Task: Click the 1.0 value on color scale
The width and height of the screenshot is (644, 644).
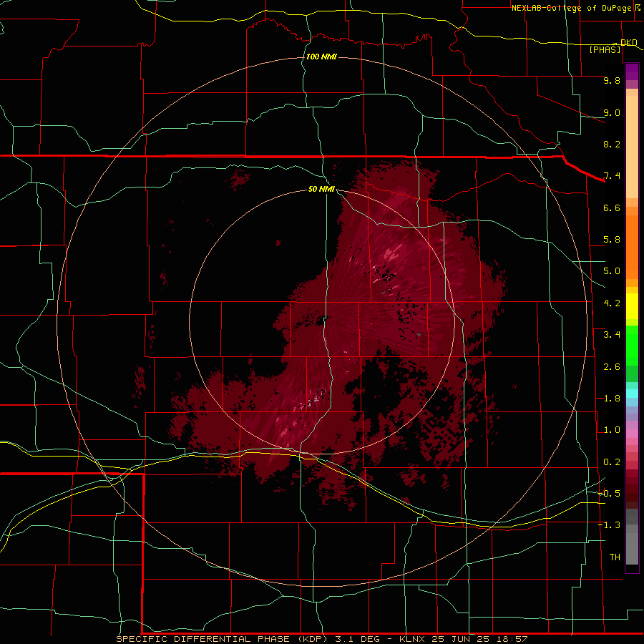Action: (x=612, y=430)
